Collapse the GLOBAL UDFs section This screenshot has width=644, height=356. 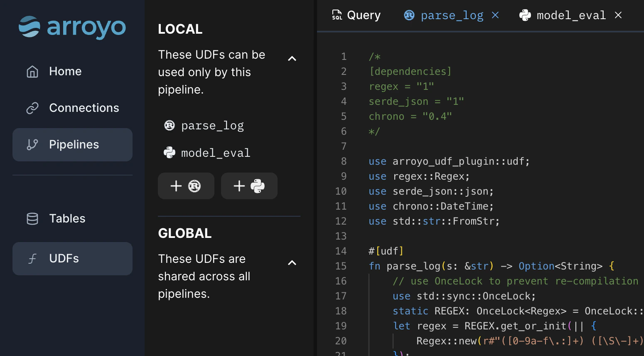(292, 263)
